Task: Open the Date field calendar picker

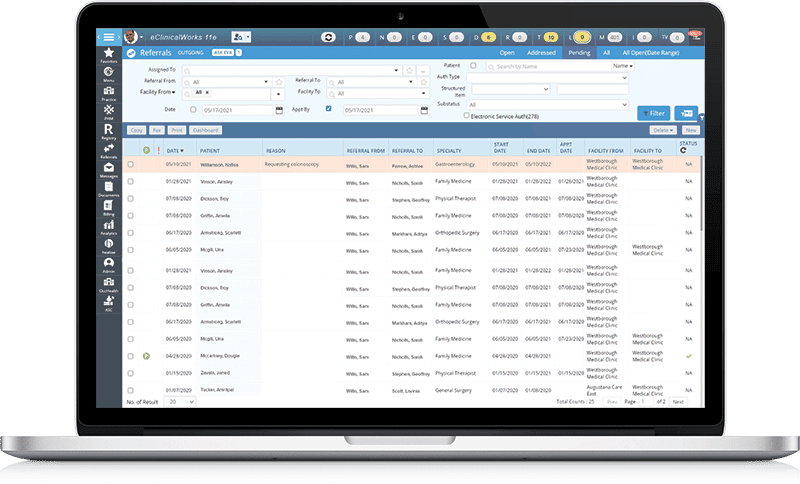Action: (279, 110)
